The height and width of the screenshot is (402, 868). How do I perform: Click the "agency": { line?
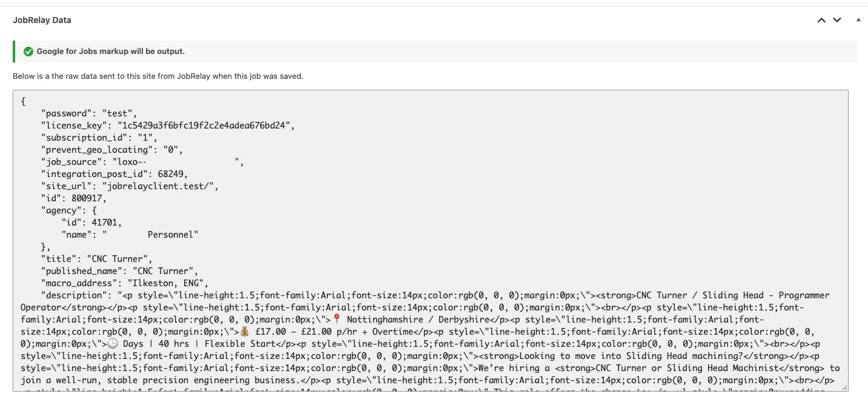69,210
